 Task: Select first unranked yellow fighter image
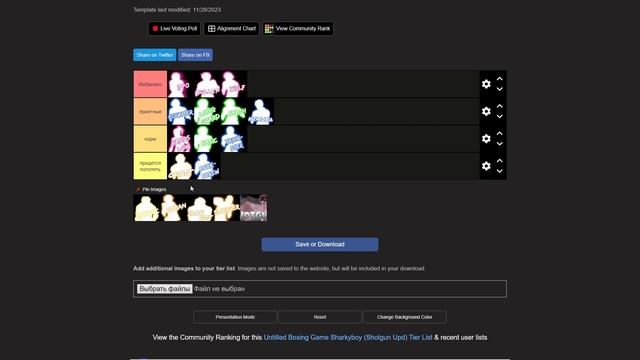pos(147,208)
